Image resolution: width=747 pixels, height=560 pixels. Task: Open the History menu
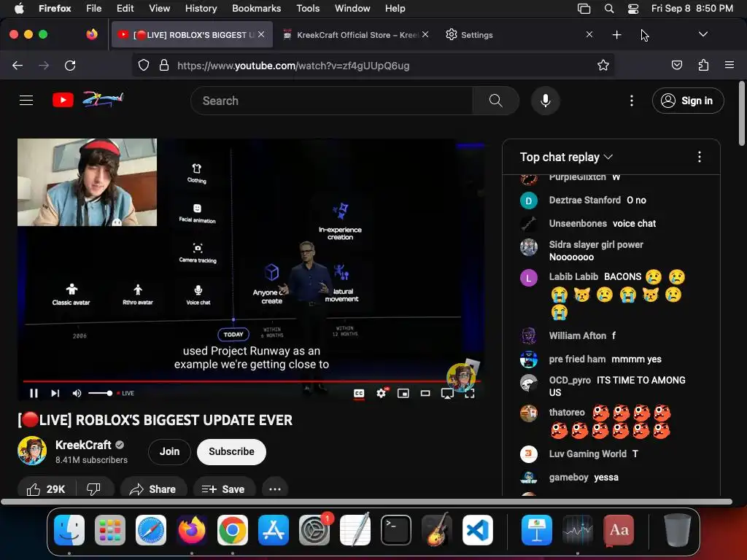tap(201, 9)
